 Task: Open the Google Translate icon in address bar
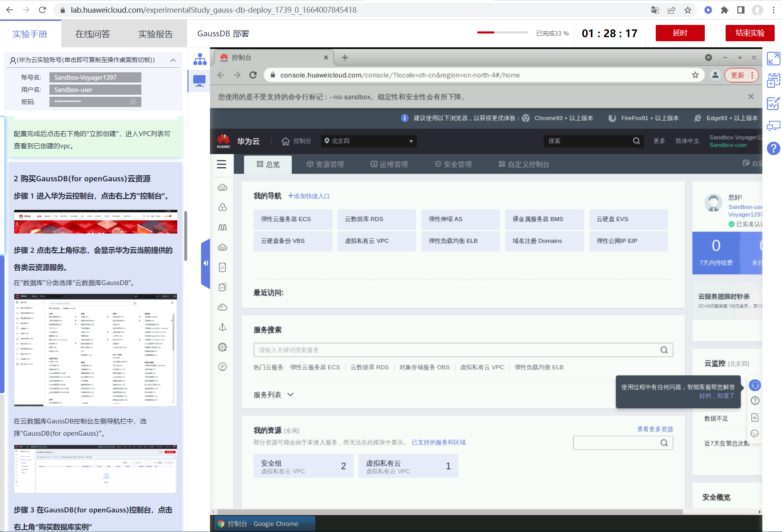click(x=655, y=10)
